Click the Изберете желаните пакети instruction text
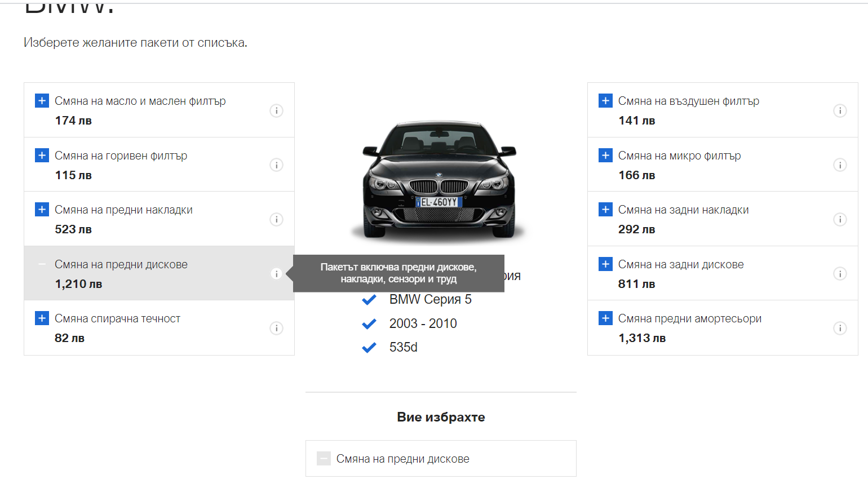The image size is (868, 488). pos(135,43)
